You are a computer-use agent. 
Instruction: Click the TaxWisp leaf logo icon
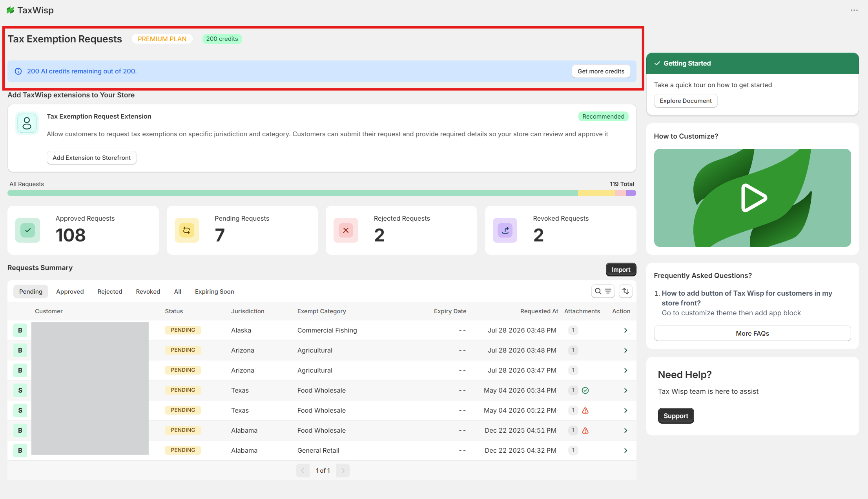(11, 10)
